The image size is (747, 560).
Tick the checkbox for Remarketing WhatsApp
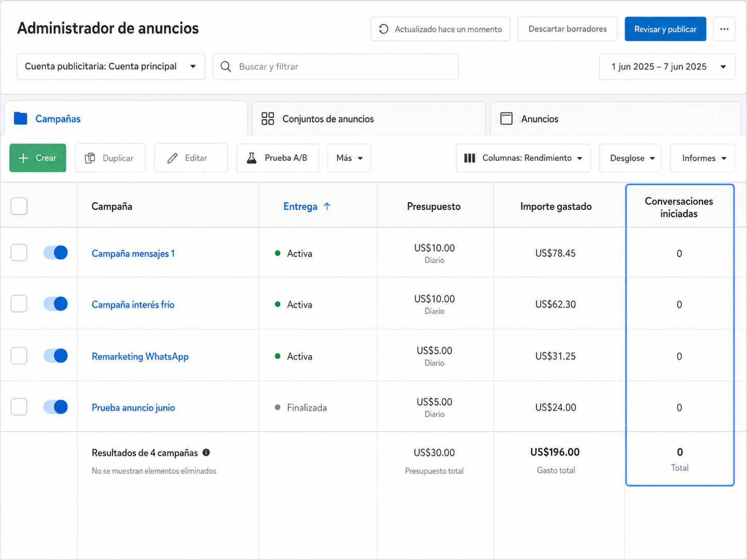click(19, 355)
